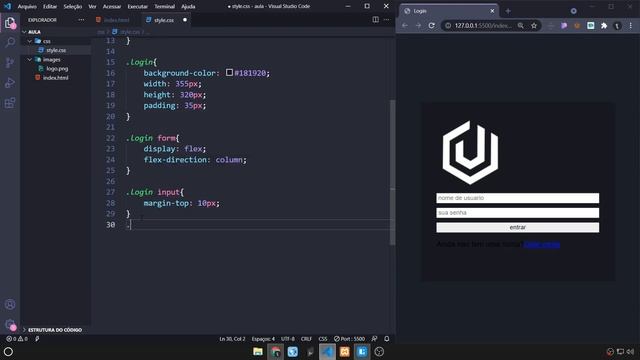640x360 pixels.
Task: Click the editor vertical scrollbar
Action: [x=392, y=172]
